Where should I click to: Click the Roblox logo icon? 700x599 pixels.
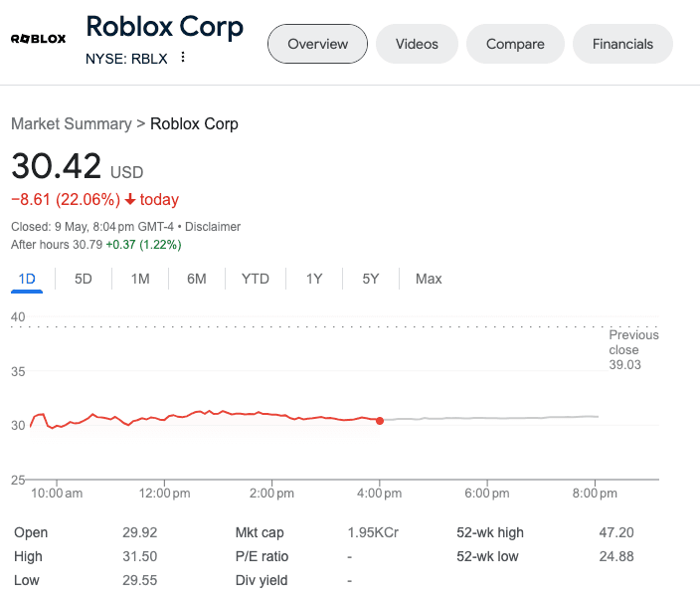point(38,39)
